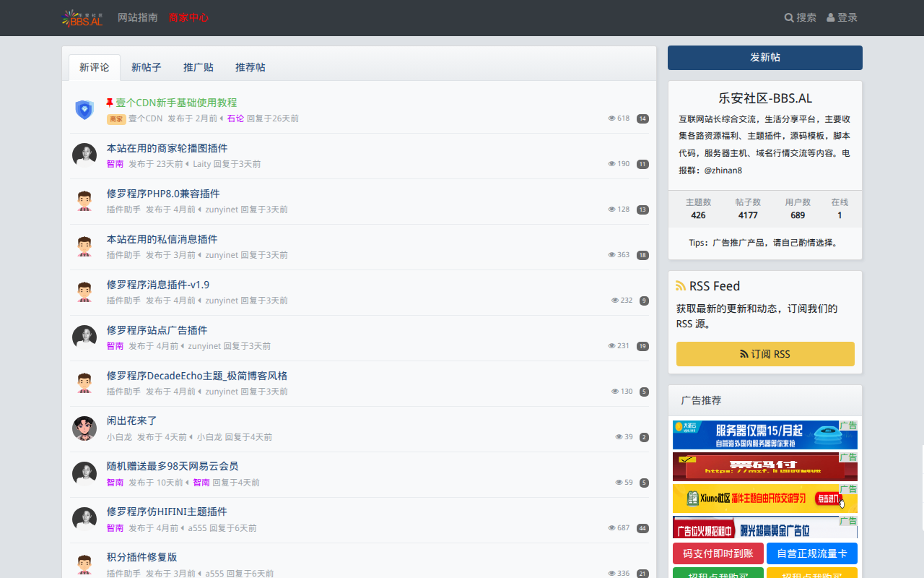Open the 商家中心 menu item
Screen dimensions: 924x578
[x=188, y=17]
